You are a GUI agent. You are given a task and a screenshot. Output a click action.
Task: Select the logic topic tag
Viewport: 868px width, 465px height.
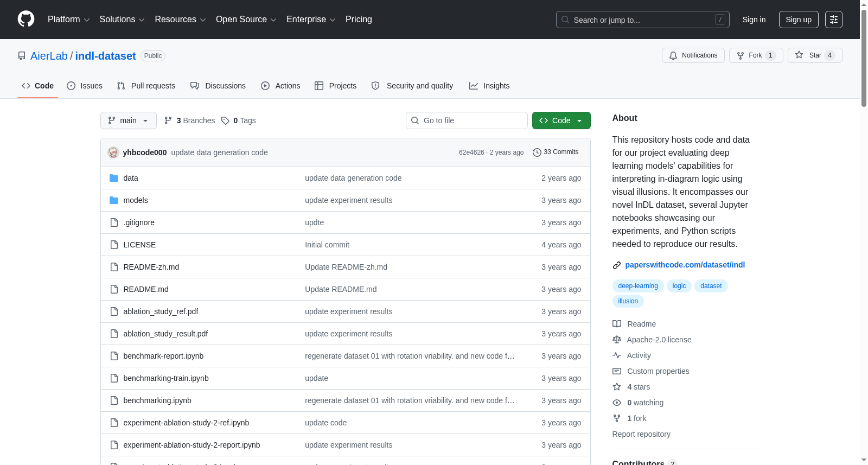tap(679, 286)
